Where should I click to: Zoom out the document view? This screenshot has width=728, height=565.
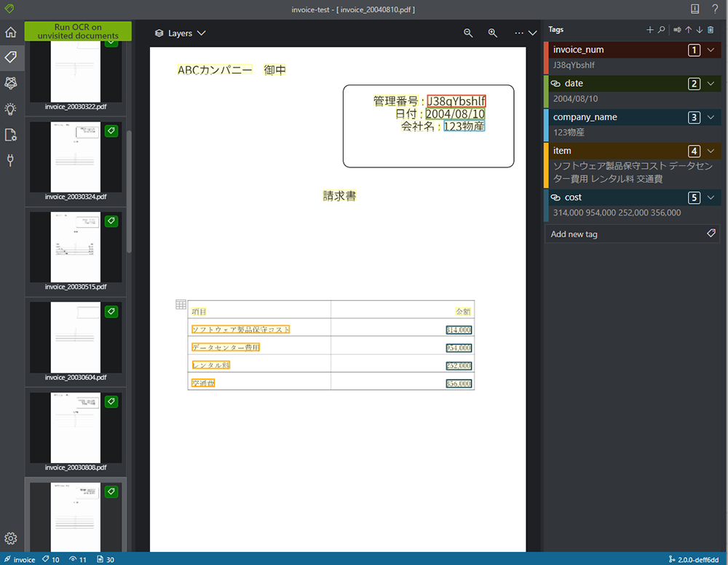click(x=468, y=33)
